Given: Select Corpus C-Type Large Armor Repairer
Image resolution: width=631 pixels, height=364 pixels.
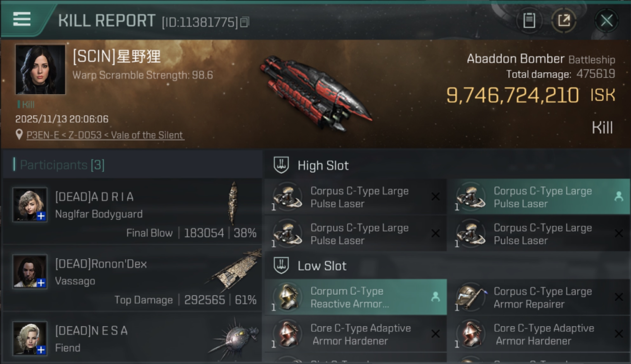Looking at the screenshot, I should tap(538, 297).
